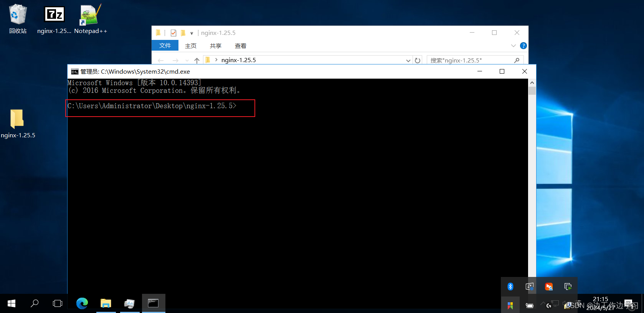This screenshot has height=313, width=644.
Task: Click the cmd title '管理员: C:\Windows\System32\cmd.exe'
Action: 135,72
